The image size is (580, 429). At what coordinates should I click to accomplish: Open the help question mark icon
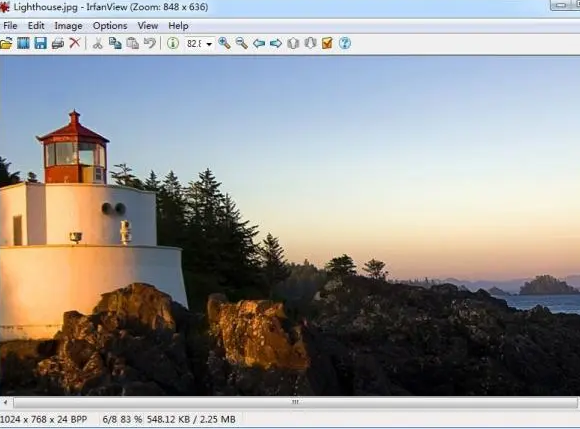[345, 43]
